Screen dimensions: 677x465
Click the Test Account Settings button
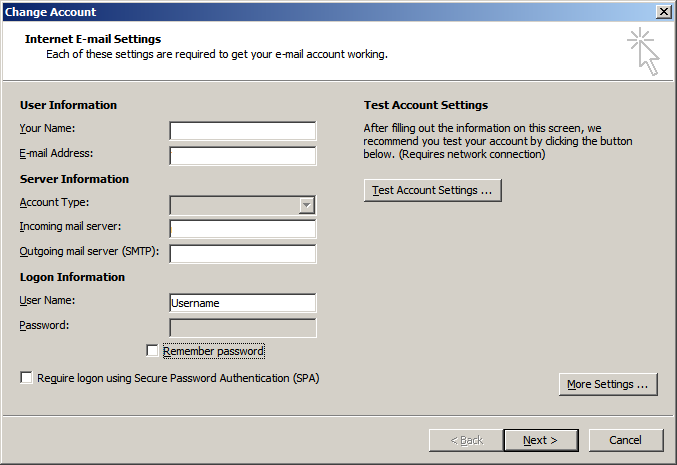tap(432, 190)
